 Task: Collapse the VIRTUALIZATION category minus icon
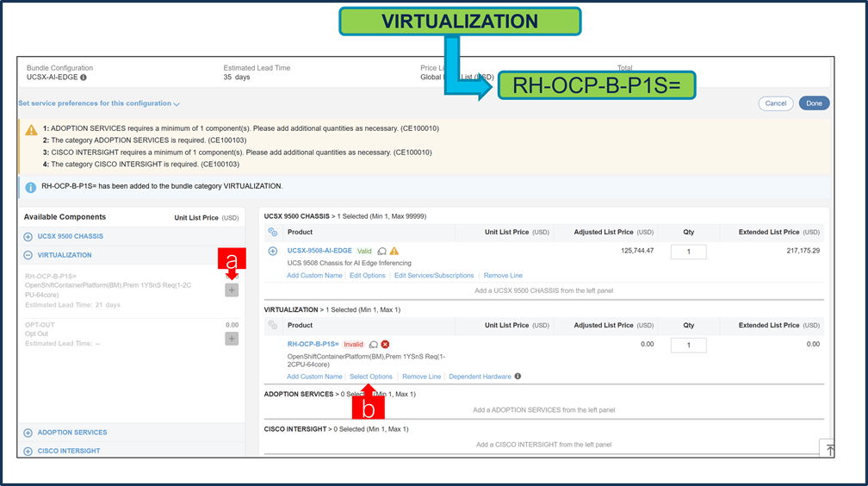coord(28,255)
